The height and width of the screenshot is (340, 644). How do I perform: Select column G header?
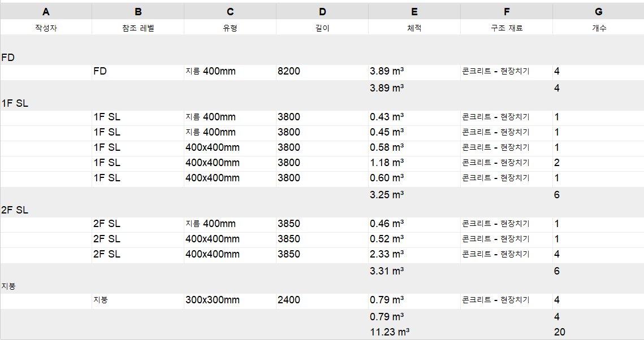tap(598, 12)
